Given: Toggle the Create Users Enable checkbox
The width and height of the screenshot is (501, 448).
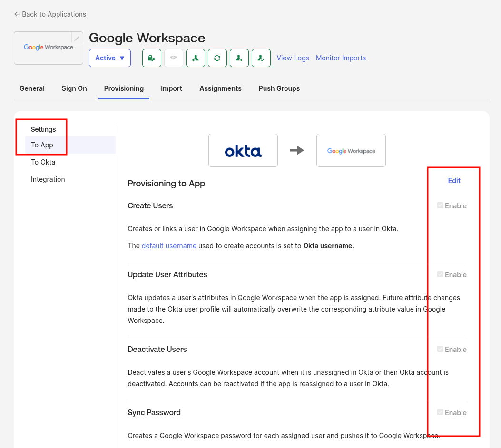Looking at the screenshot, I should [440, 205].
